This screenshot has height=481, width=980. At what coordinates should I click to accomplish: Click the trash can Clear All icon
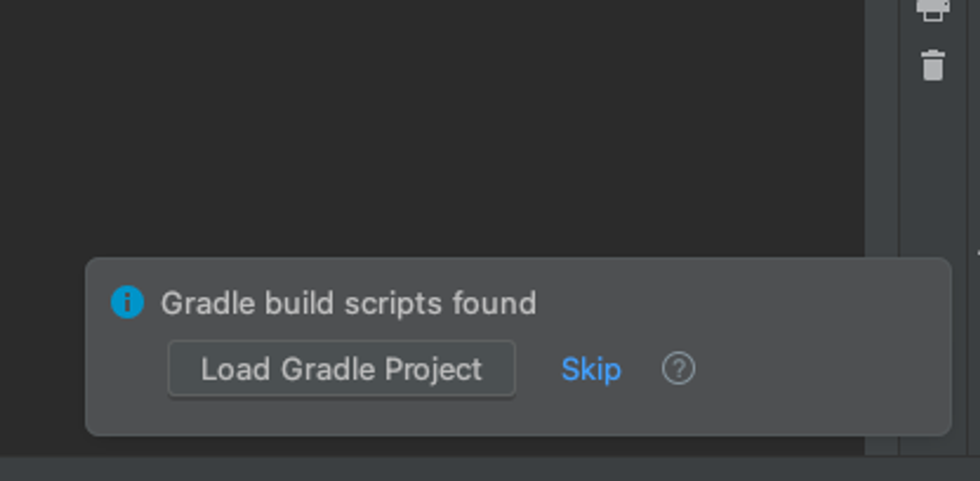click(x=932, y=65)
